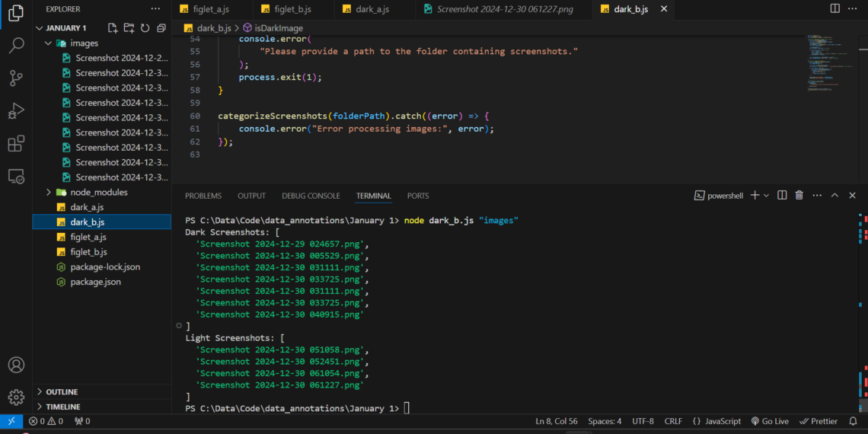This screenshot has height=434, width=868.
Task: Split the editor to the right
Action: point(834,9)
